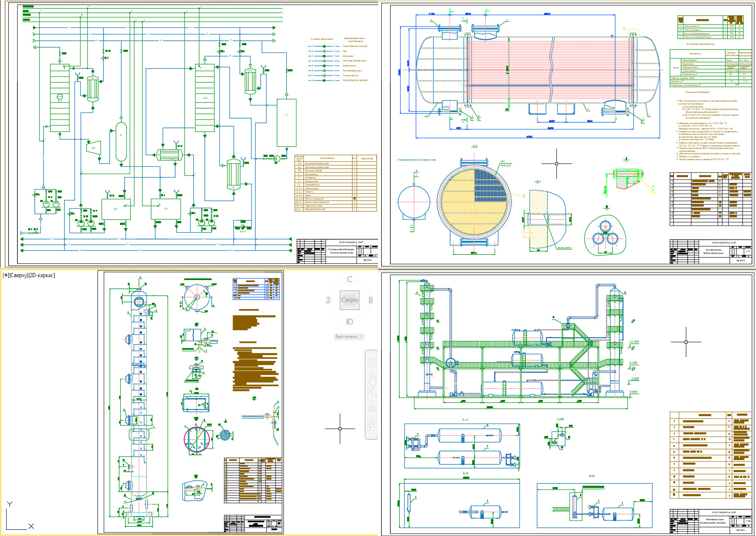
Task: Click the 0.000 elevation mark
Action: [634, 392]
